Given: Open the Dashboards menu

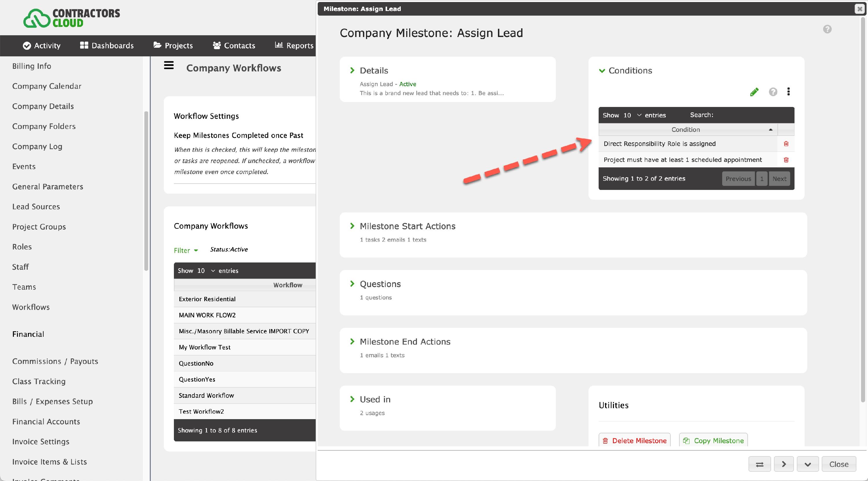Looking at the screenshot, I should pyautogui.click(x=107, y=45).
